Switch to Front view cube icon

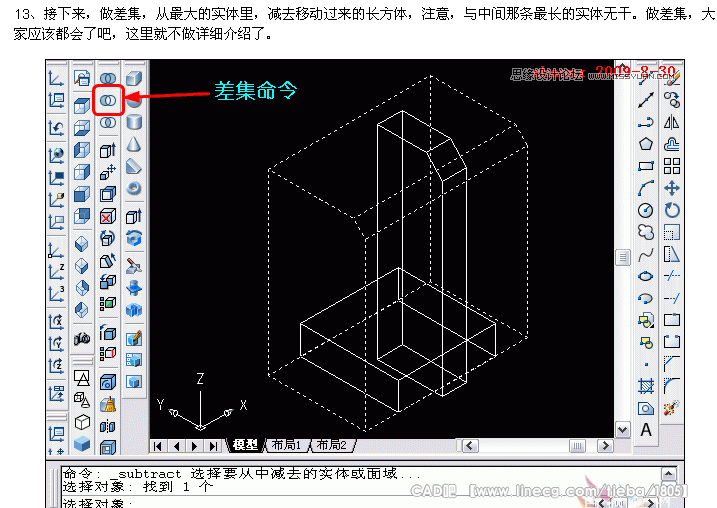[x=82, y=194]
